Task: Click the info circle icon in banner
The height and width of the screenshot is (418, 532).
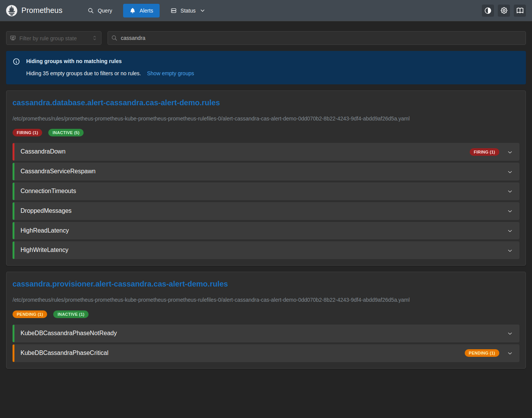Action: click(x=16, y=62)
